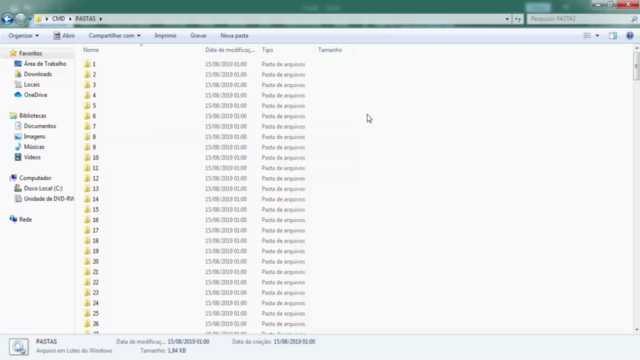Go back with the navigation arrow
The height and width of the screenshot is (360, 640).
7,18
